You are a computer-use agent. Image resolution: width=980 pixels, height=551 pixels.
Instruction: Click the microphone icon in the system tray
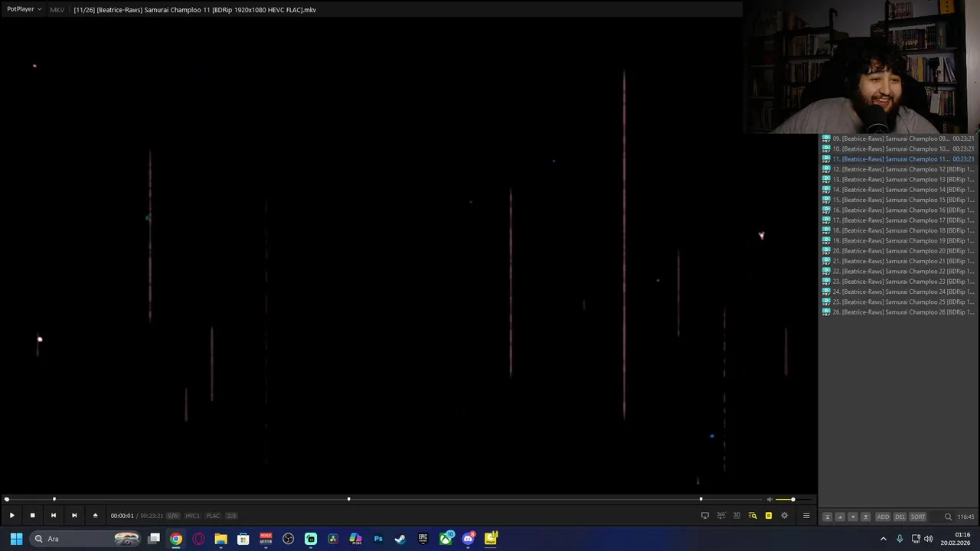click(900, 539)
